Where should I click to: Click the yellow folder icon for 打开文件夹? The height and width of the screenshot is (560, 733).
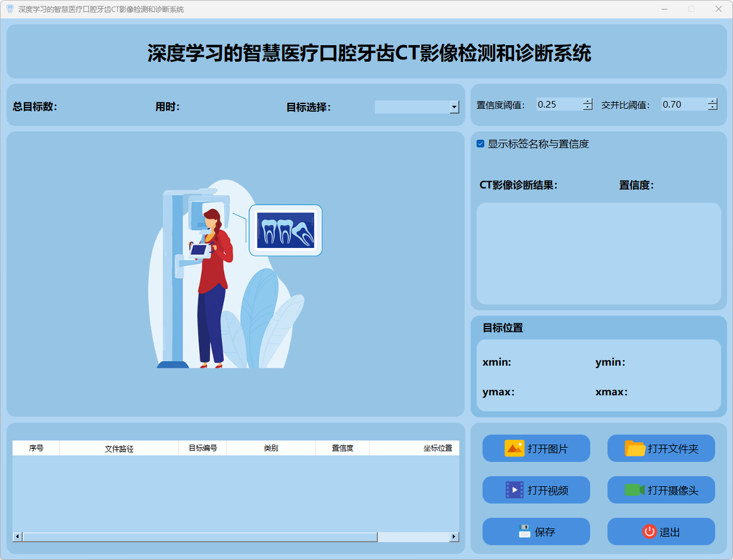click(x=635, y=448)
